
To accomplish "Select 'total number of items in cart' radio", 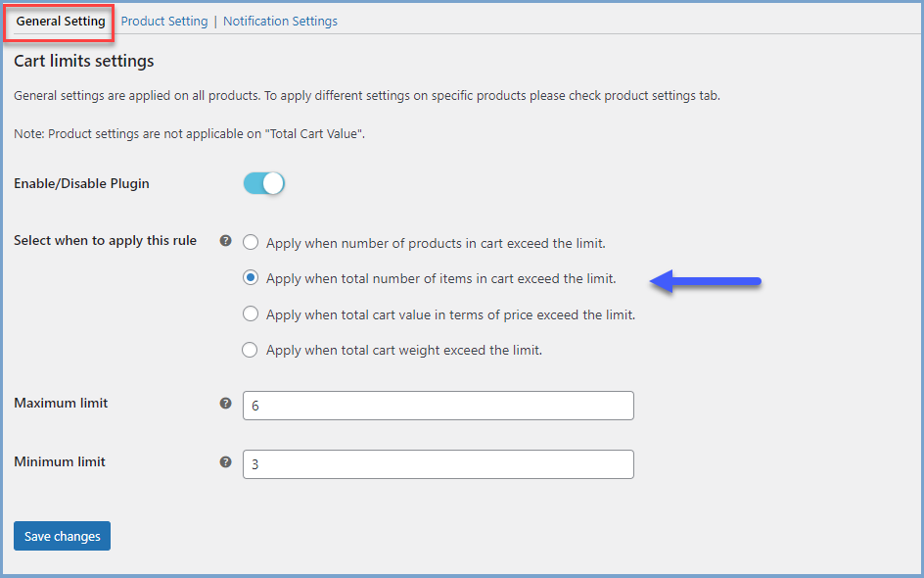I will point(251,278).
